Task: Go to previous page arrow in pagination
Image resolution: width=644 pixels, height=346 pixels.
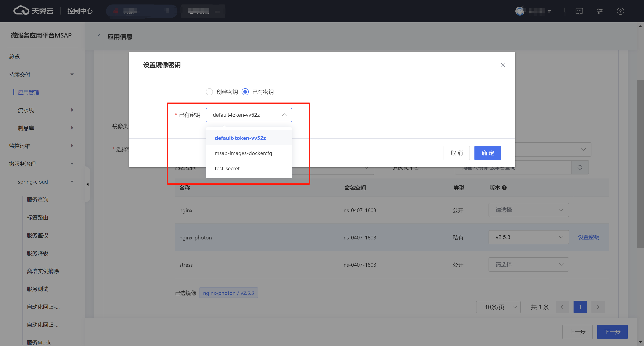Action: pos(562,307)
